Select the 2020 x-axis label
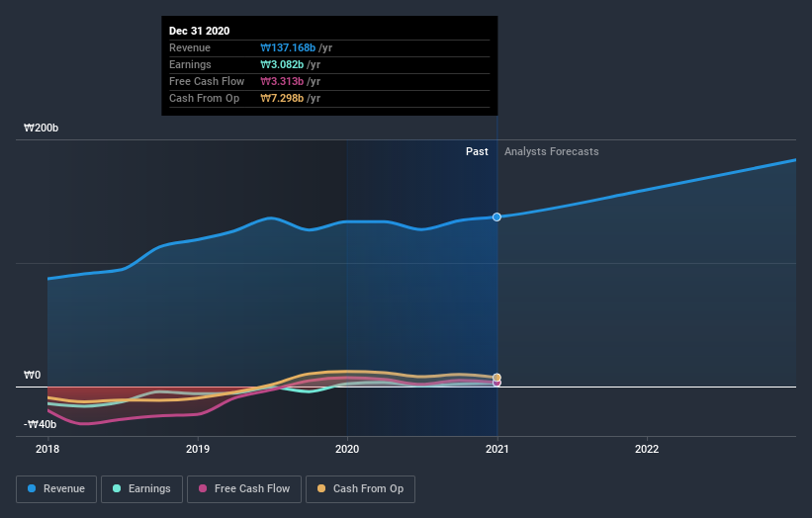 pyautogui.click(x=347, y=449)
